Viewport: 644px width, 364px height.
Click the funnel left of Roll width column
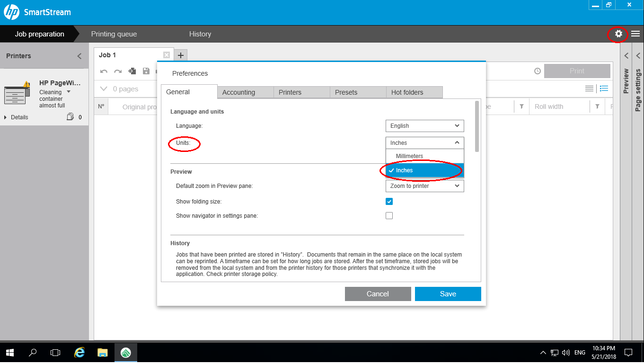tap(521, 107)
